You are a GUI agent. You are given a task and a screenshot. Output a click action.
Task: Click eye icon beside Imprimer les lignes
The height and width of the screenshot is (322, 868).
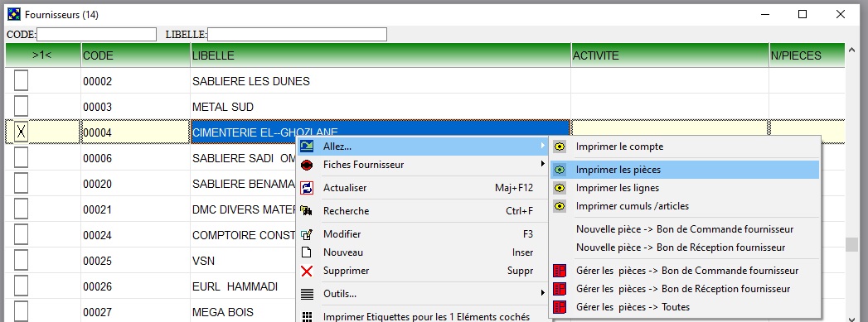click(x=560, y=188)
